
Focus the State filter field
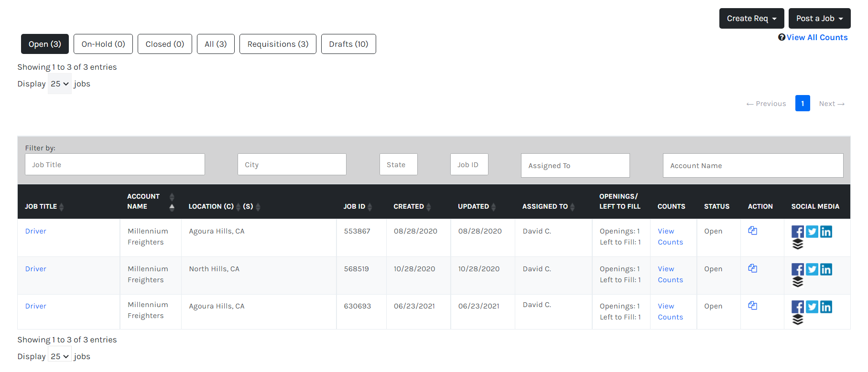[399, 164]
